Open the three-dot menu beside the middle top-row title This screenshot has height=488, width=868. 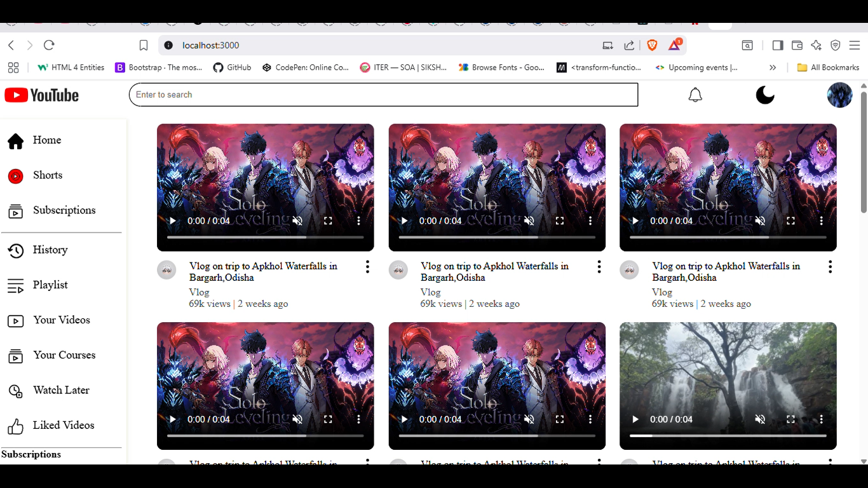[x=599, y=268]
